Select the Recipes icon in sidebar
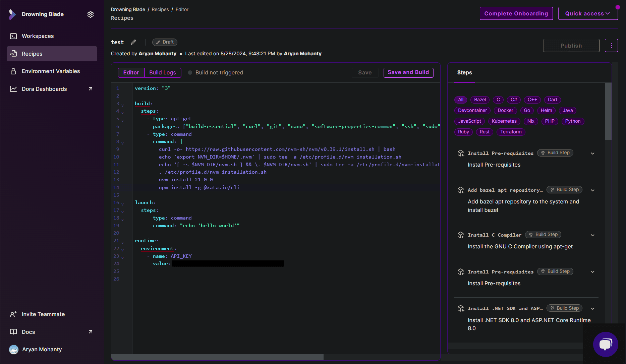Viewport: 626px width, 364px height. [13, 54]
